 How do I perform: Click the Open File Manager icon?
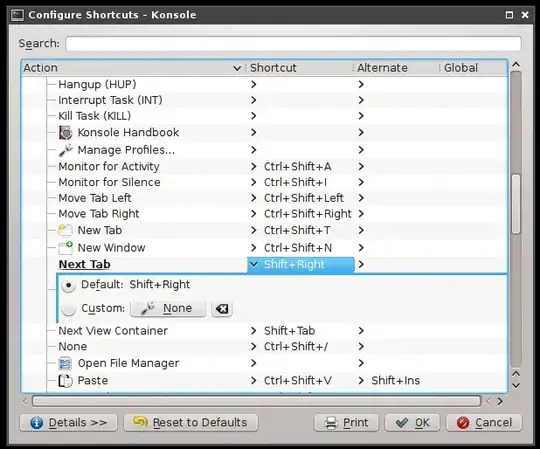point(65,363)
